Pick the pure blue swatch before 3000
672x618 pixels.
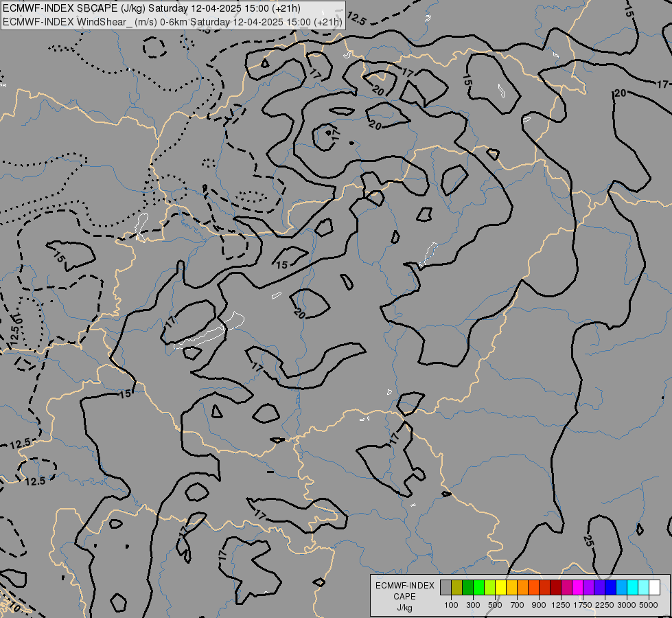pyautogui.click(x=611, y=588)
